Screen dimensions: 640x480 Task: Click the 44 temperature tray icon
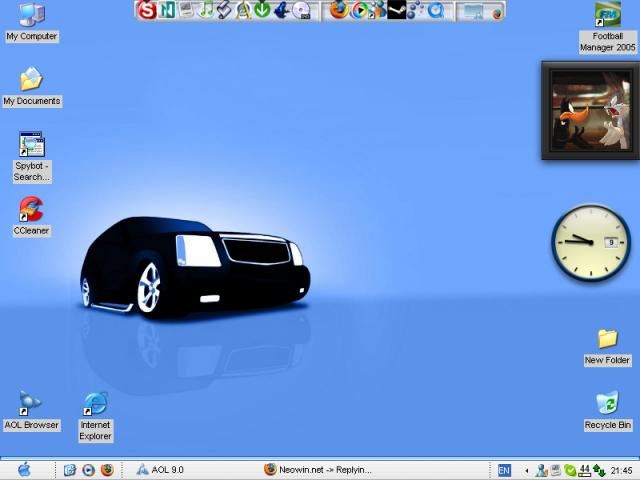[x=584, y=470]
